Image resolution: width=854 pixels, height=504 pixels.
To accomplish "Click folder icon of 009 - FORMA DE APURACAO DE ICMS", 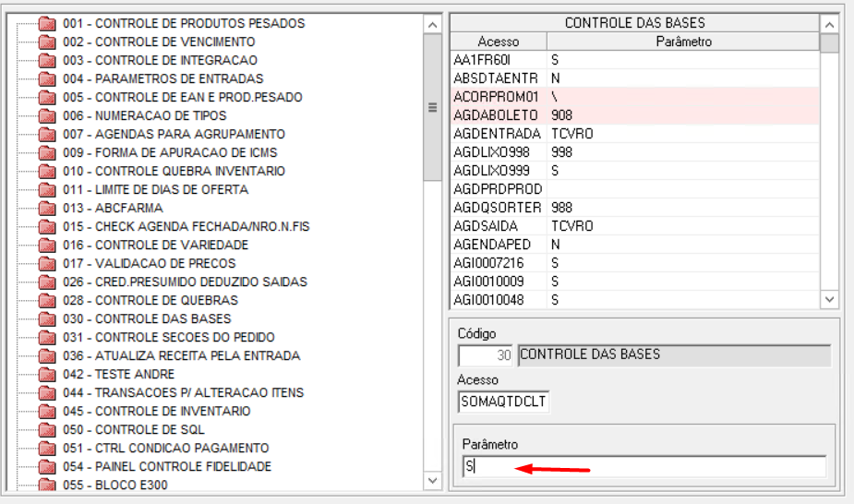I will (x=47, y=153).
